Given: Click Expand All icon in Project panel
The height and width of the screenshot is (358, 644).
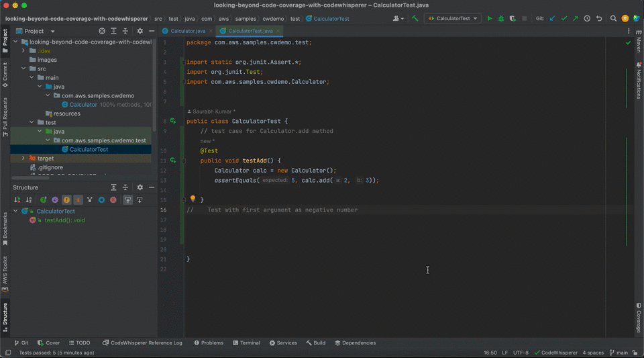Looking at the screenshot, I should (114, 32).
